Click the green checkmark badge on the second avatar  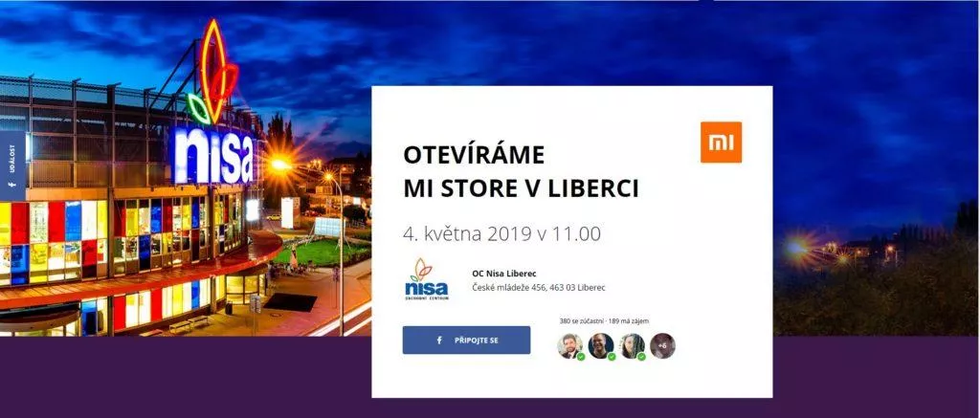[612, 356]
